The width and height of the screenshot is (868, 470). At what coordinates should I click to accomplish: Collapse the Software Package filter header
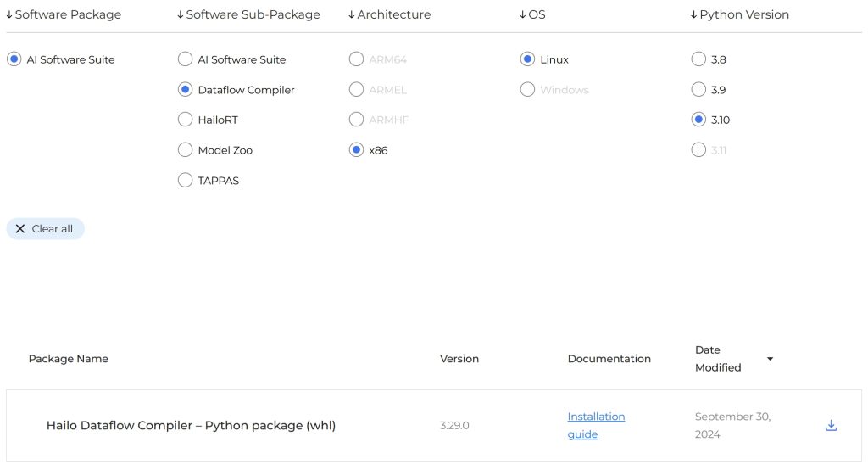click(x=64, y=14)
